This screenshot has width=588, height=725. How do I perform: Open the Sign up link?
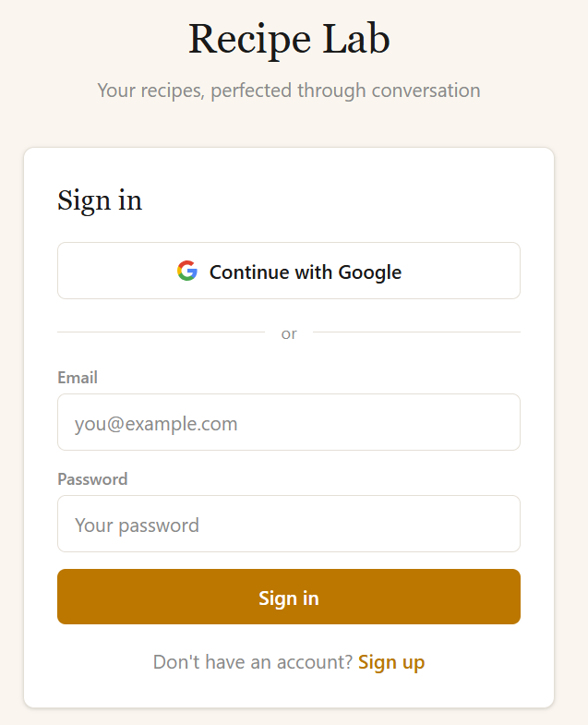click(391, 662)
